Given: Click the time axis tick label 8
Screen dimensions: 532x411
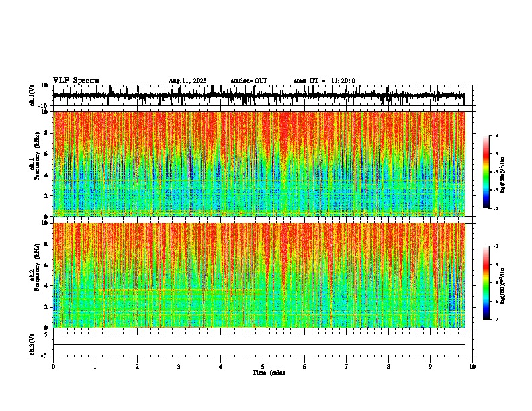Looking at the screenshot, I should click(388, 367).
